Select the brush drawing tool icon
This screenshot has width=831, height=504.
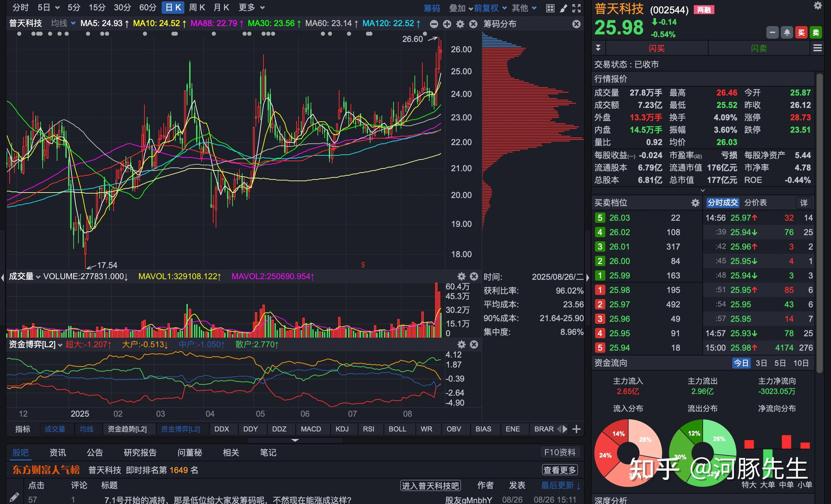tap(563, 8)
